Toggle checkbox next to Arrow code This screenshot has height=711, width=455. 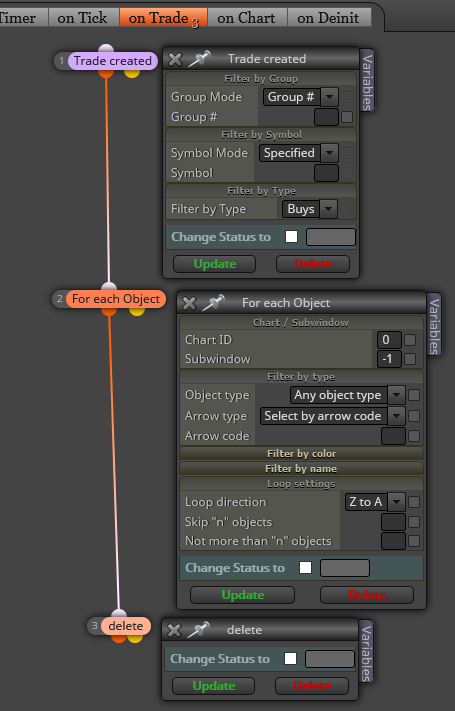(x=414, y=436)
